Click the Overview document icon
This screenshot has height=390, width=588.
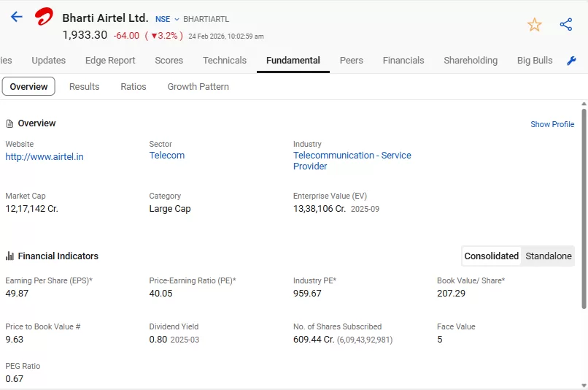pos(9,123)
